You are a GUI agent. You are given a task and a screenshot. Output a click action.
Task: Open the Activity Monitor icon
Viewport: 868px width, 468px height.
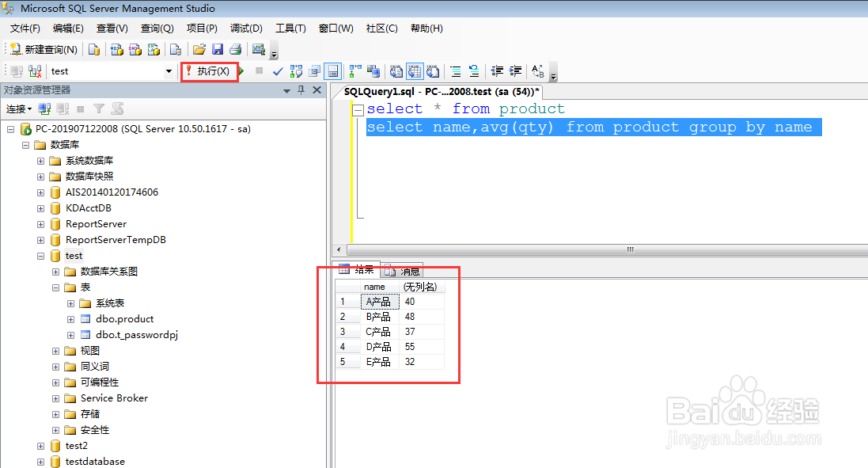coord(259,49)
